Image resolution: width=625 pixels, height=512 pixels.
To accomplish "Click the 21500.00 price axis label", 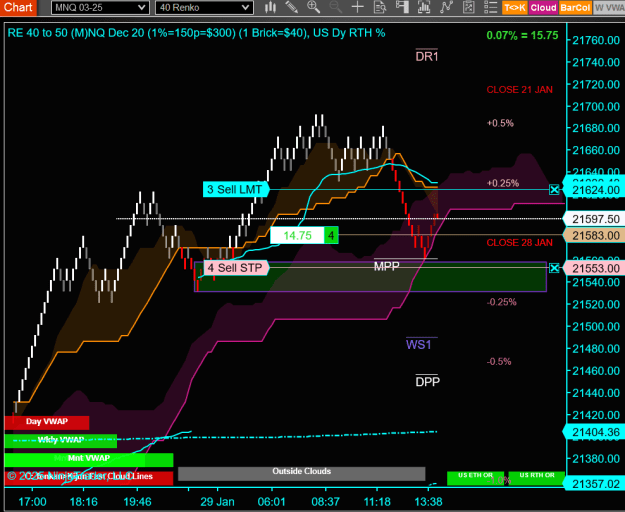I will tap(596, 327).
